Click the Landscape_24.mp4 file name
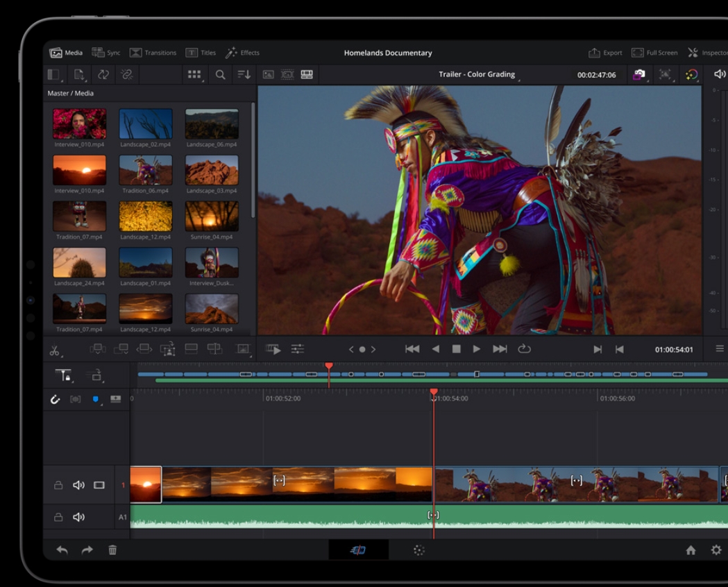Screen dimensions: 728x587 click(79, 283)
